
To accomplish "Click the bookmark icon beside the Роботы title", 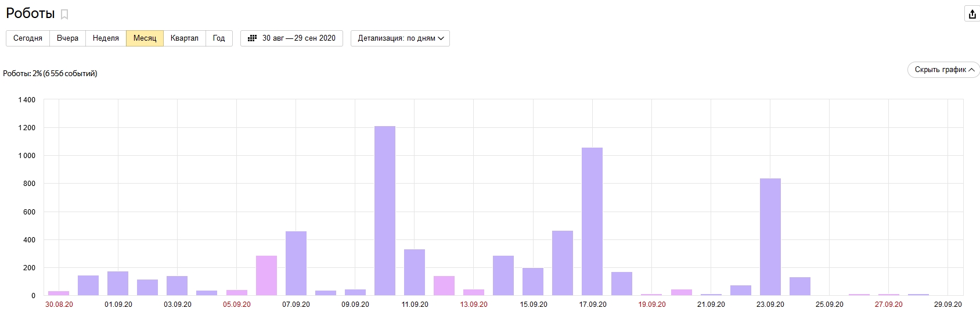I will tap(64, 15).
